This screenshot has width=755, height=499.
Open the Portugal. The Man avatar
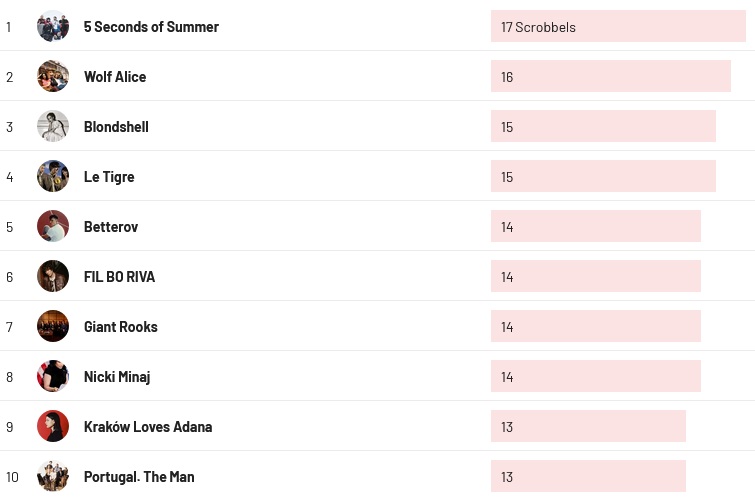(53, 476)
